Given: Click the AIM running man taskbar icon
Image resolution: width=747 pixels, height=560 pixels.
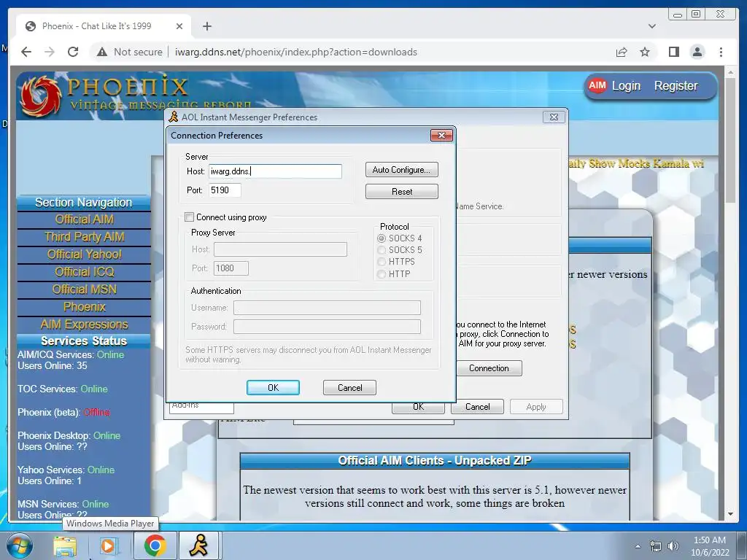Looking at the screenshot, I should tap(198, 545).
